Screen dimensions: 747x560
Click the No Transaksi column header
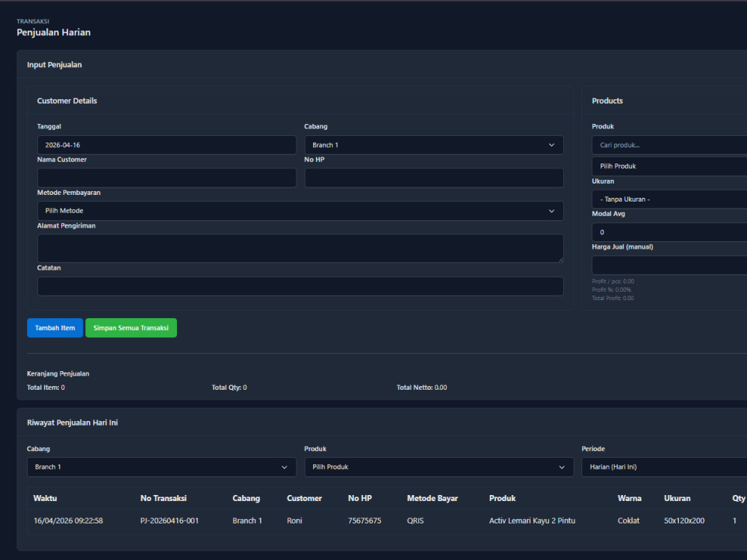(164, 498)
